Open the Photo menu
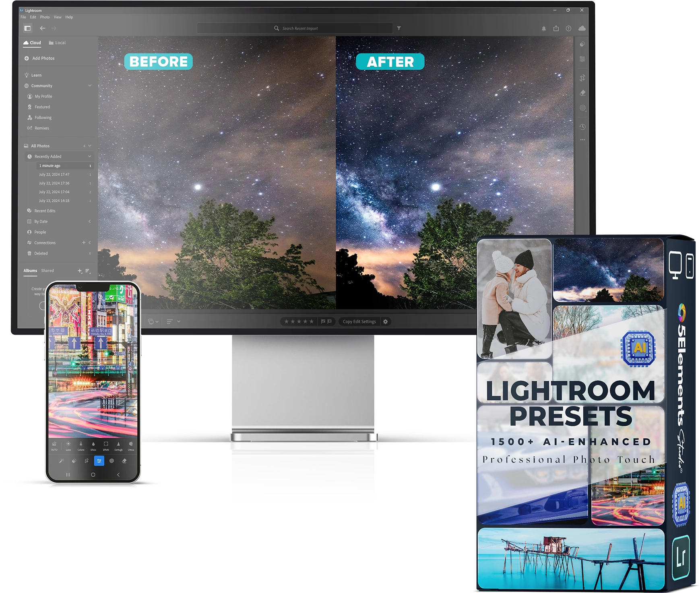 [x=45, y=17]
